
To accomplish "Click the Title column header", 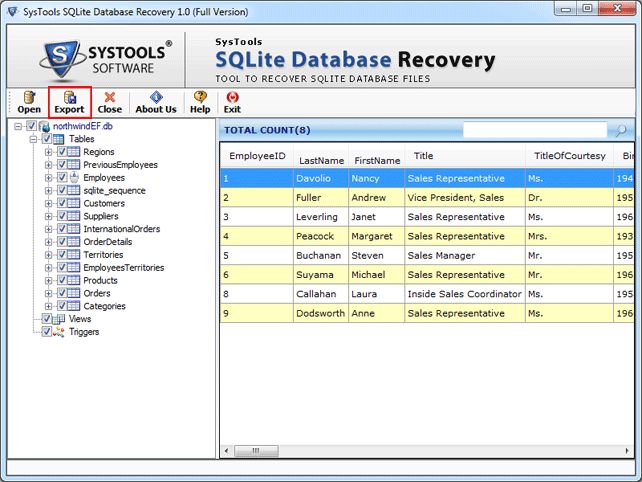I will point(423,156).
